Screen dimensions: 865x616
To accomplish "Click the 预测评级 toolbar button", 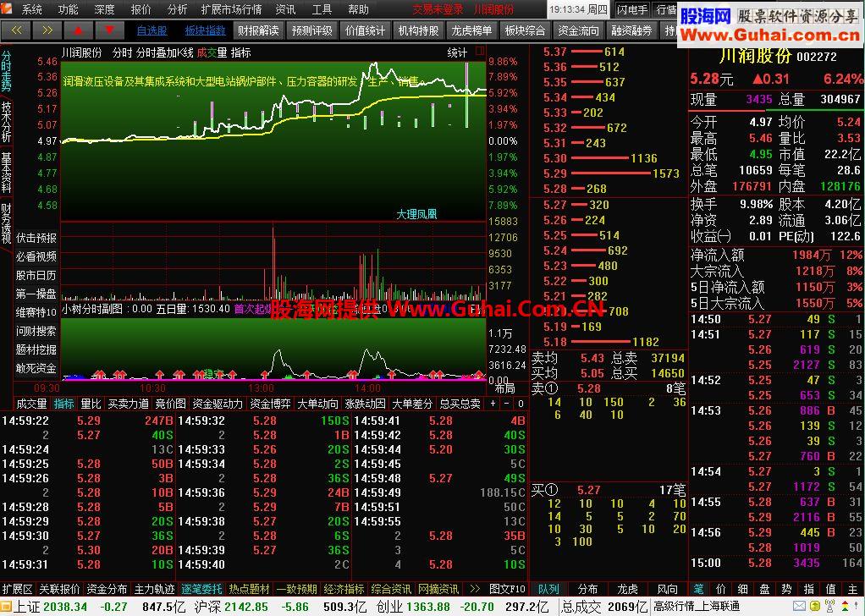I will coord(311,30).
